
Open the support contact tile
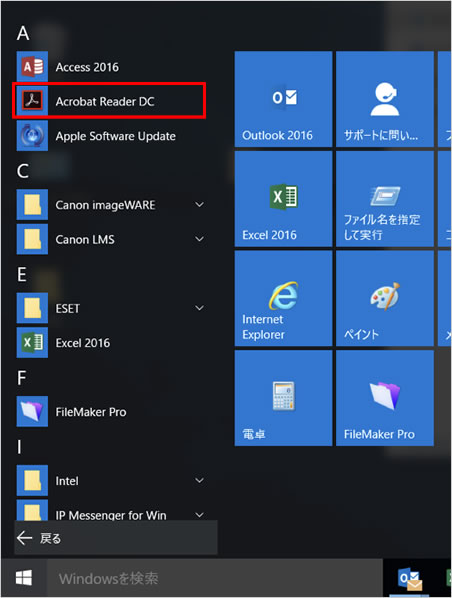coord(385,99)
